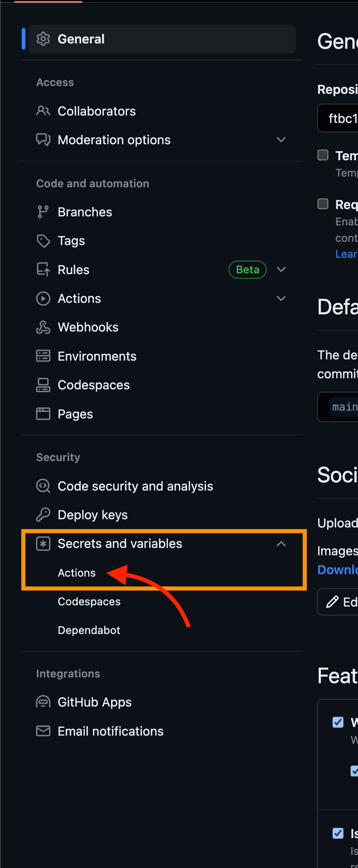Click the Collaborators people icon

pos(43,111)
